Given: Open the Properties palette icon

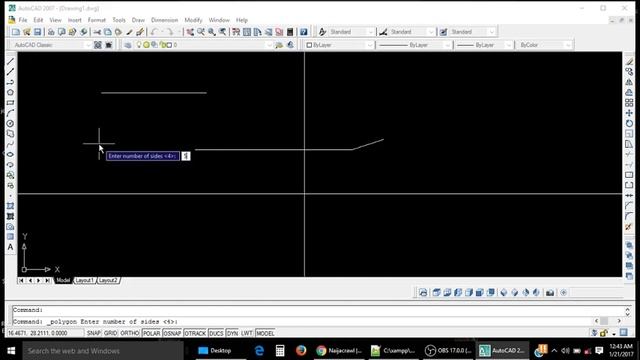Looking at the screenshot, I should (x=236, y=32).
